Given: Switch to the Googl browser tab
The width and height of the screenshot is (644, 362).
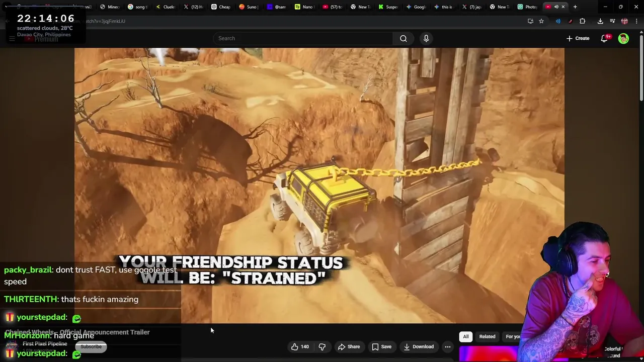Looking at the screenshot, I should tap(416, 7).
